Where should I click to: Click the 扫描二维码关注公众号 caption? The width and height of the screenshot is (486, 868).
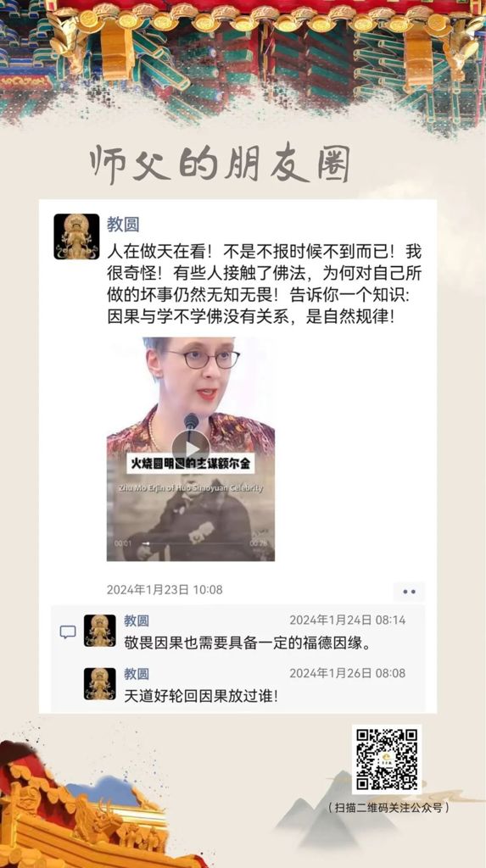388,808
